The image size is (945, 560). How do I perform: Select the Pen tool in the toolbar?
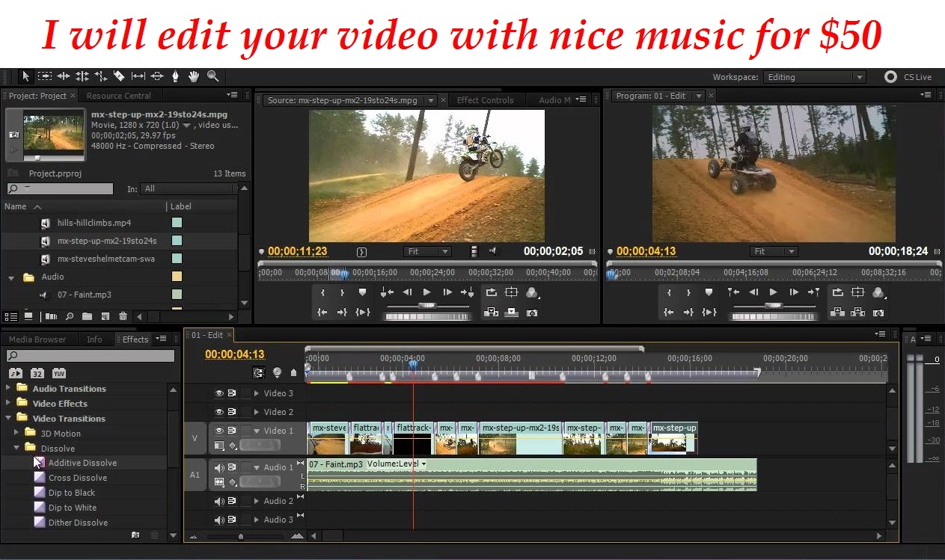pyautogui.click(x=176, y=76)
